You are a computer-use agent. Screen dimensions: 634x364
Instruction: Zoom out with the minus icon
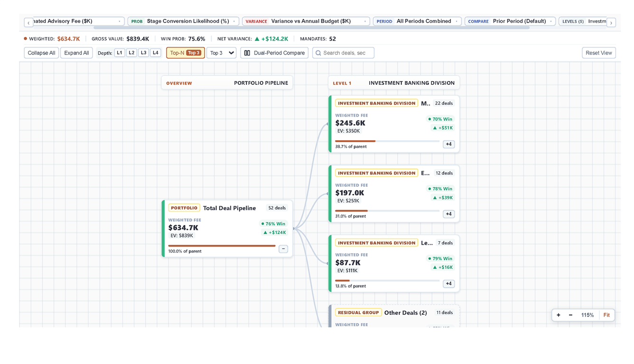coord(570,315)
